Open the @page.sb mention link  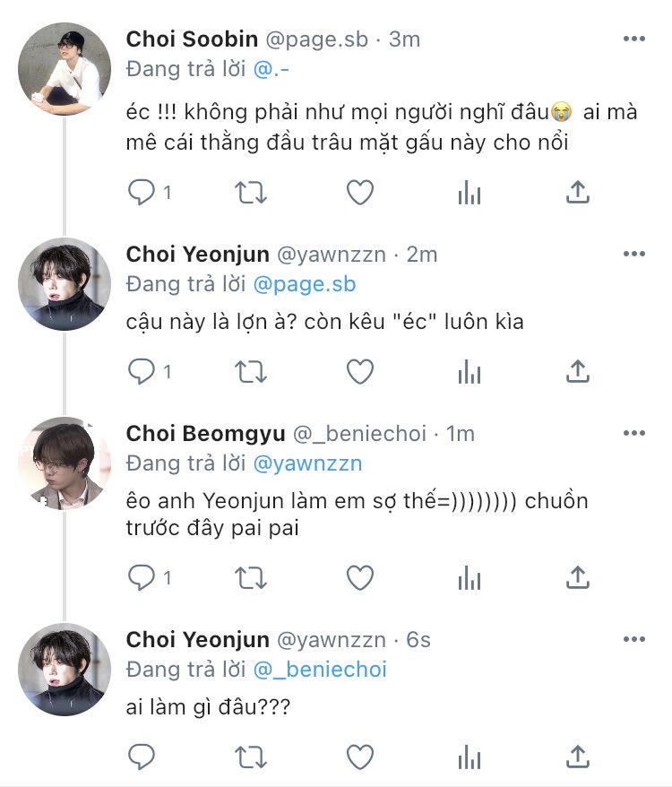pyautogui.click(x=305, y=284)
